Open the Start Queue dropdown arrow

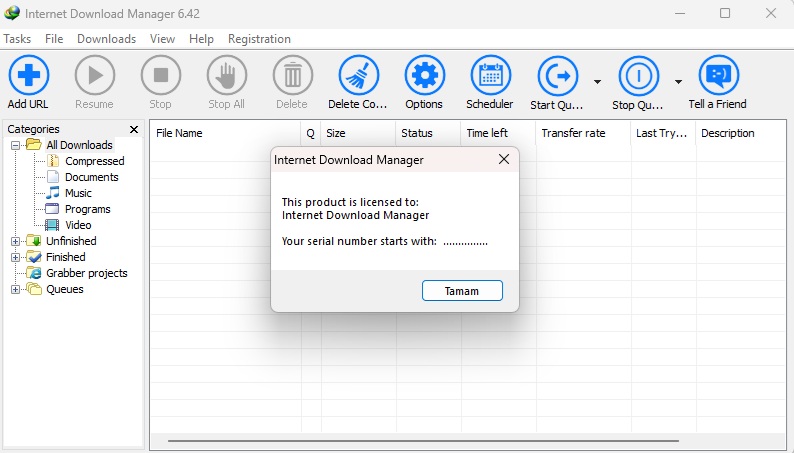coord(598,81)
